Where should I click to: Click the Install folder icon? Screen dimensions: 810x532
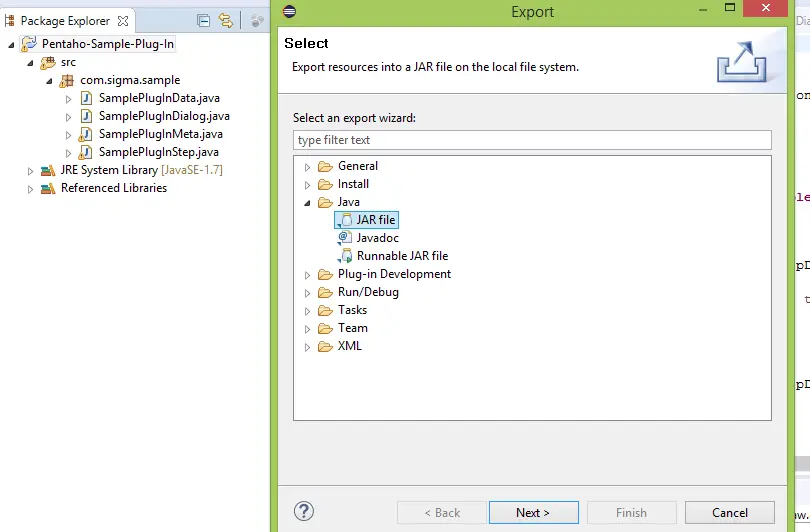(x=325, y=184)
